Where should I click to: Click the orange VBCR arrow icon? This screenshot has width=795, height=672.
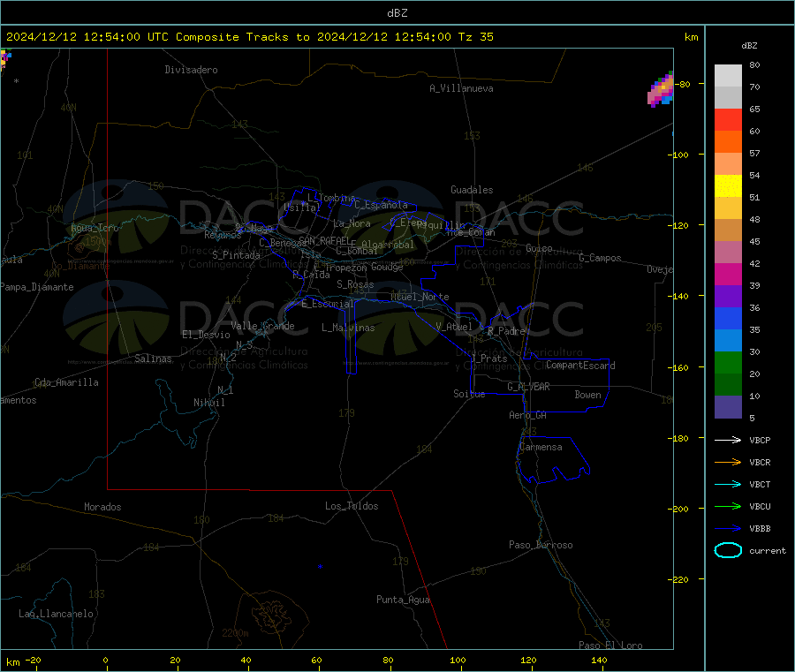point(728,462)
